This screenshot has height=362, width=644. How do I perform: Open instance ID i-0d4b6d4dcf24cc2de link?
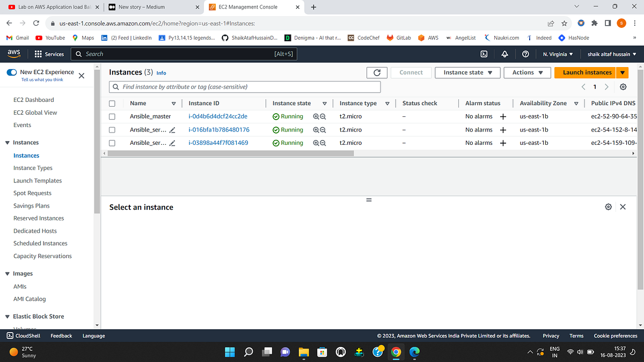tap(217, 116)
